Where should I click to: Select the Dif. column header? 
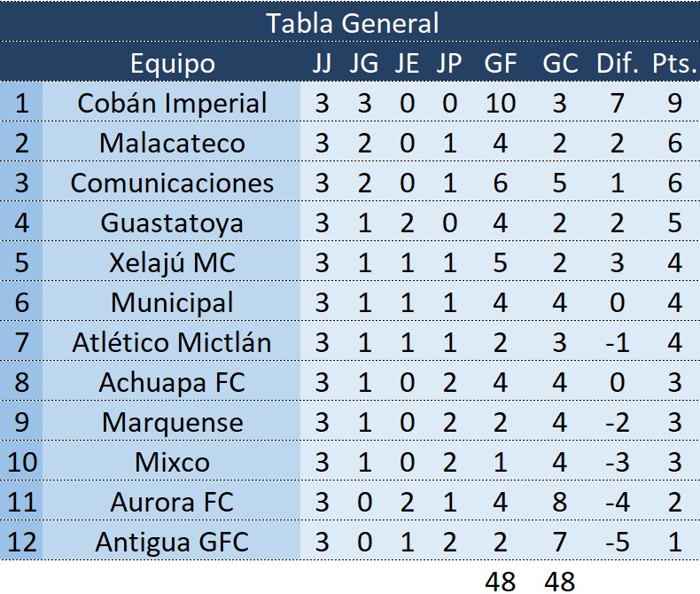617,63
